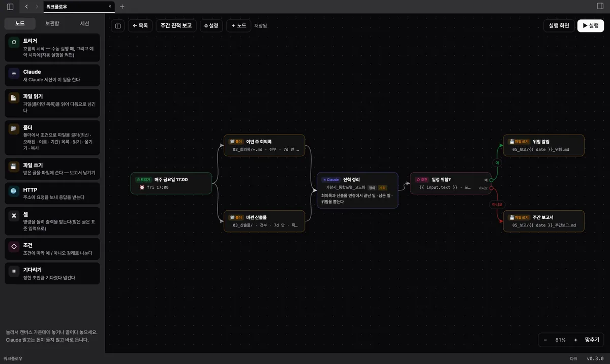The image size is (610, 364).
Task: Select the 폴더 folder icon in the node palette
Action: (14, 129)
